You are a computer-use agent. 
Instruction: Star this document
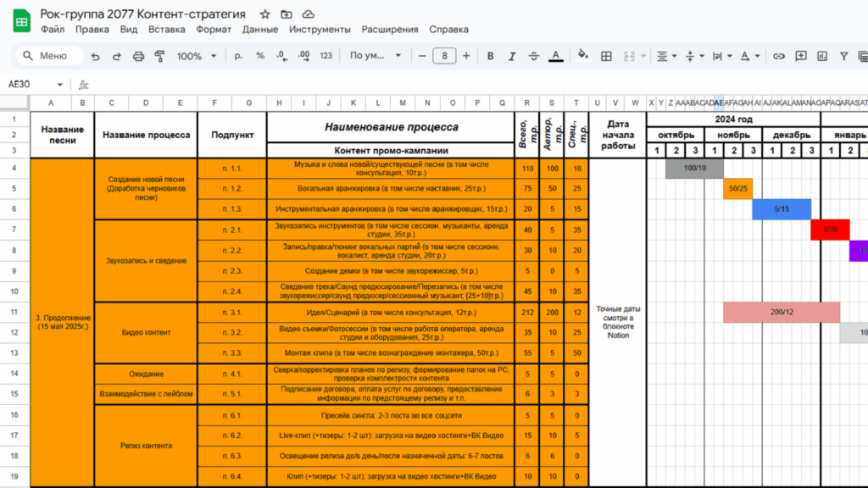265,14
